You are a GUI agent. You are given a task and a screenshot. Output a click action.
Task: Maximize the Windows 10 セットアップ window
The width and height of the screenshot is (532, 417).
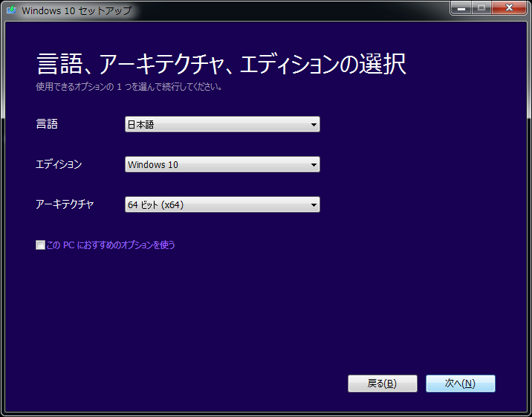pos(482,8)
